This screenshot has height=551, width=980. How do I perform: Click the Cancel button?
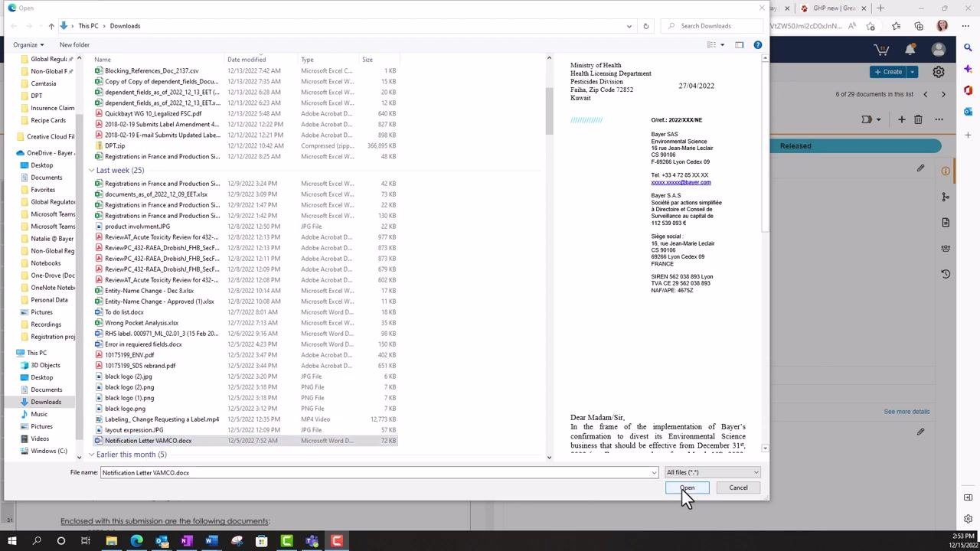[x=738, y=488]
